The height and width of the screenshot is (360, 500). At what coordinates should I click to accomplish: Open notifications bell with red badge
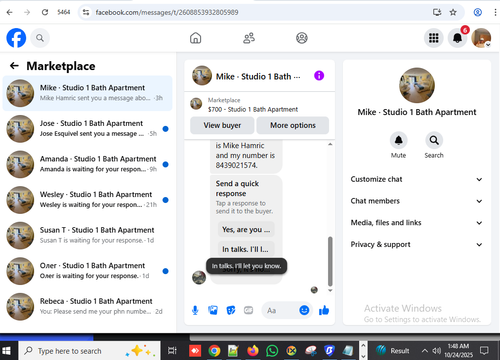point(458,38)
